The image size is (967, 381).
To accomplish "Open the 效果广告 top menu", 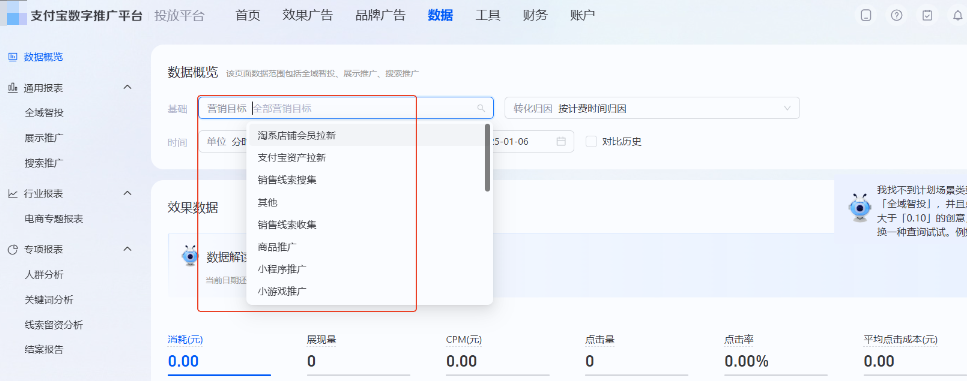I will [x=308, y=15].
